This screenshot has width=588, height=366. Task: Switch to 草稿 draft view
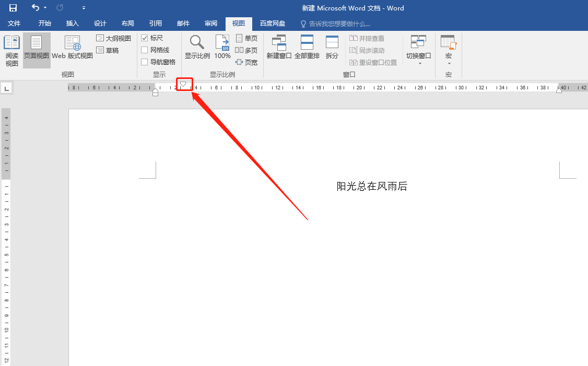tap(108, 50)
